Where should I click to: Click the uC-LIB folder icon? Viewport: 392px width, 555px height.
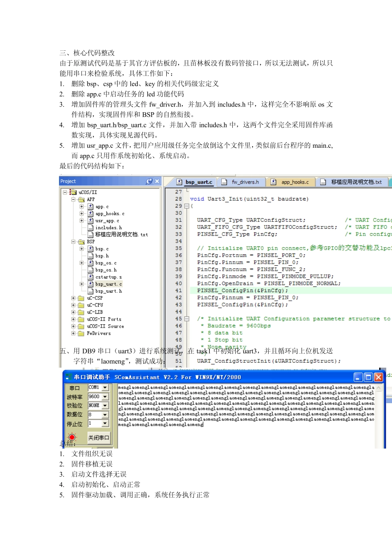tap(81, 312)
